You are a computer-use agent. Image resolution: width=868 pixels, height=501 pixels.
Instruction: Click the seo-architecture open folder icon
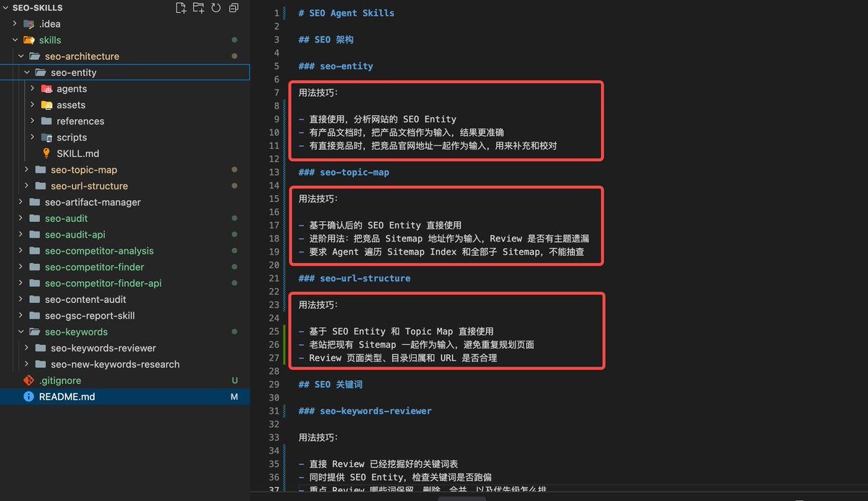coord(35,56)
